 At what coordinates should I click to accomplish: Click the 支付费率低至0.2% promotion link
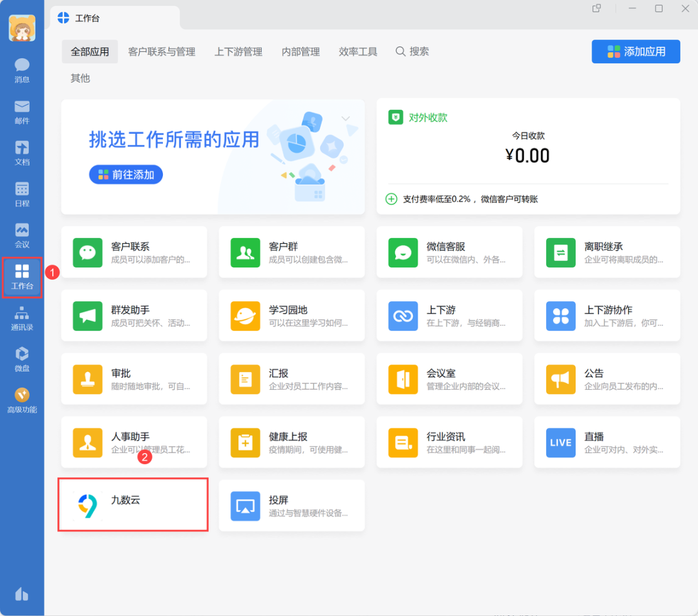coord(462,199)
